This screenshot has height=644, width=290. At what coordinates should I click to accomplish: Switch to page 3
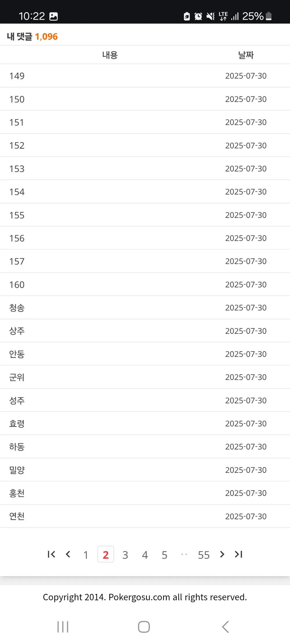pyautogui.click(x=125, y=555)
